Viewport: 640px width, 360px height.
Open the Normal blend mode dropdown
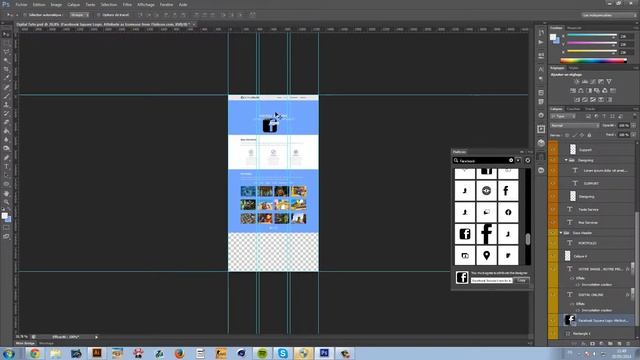click(574, 126)
